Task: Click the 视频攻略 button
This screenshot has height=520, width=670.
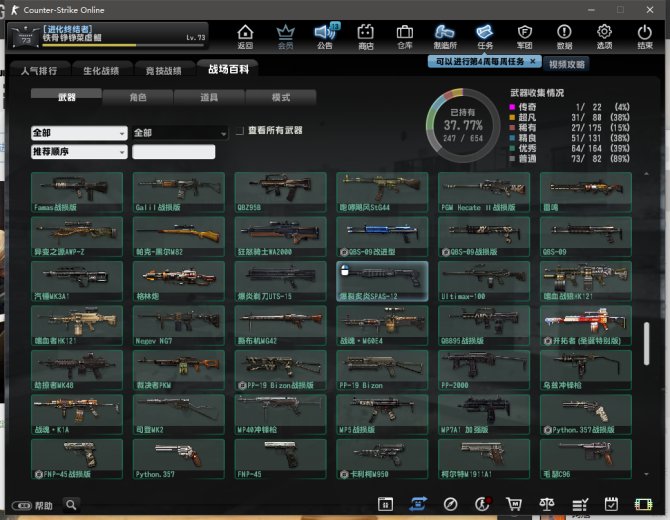Action: coord(566,65)
